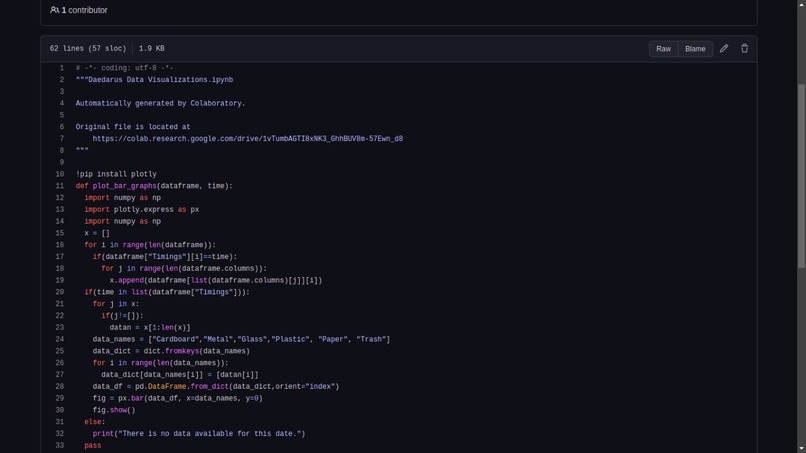Image resolution: width=806 pixels, height=453 pixels.
Task: Click the vertical scrollbar thumb
Action: click(801, 175)
